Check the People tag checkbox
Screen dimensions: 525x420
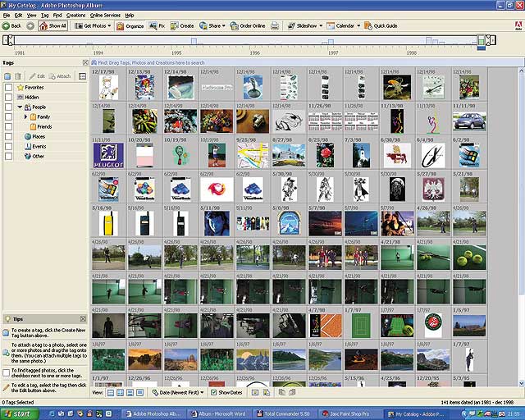click(9, 107)
